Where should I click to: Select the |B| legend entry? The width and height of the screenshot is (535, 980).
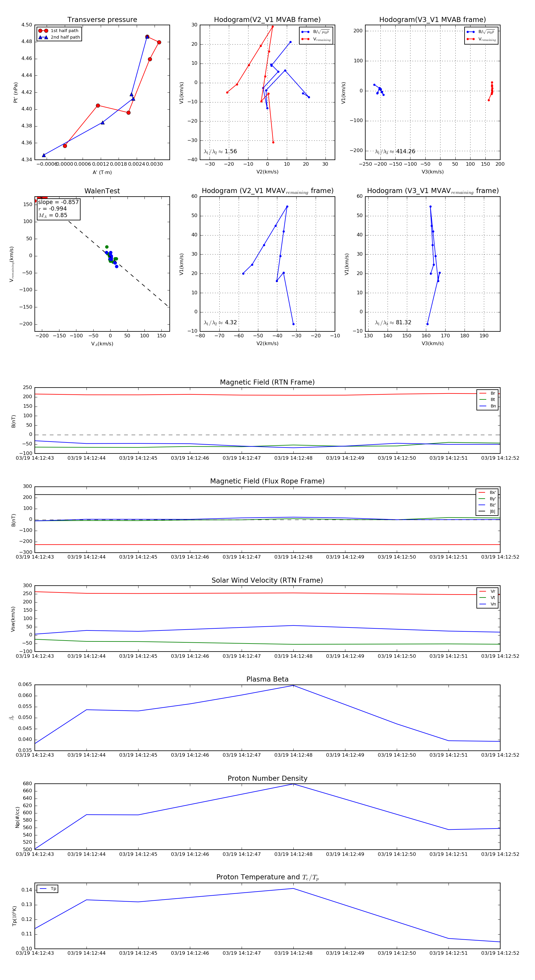point(487,512)
